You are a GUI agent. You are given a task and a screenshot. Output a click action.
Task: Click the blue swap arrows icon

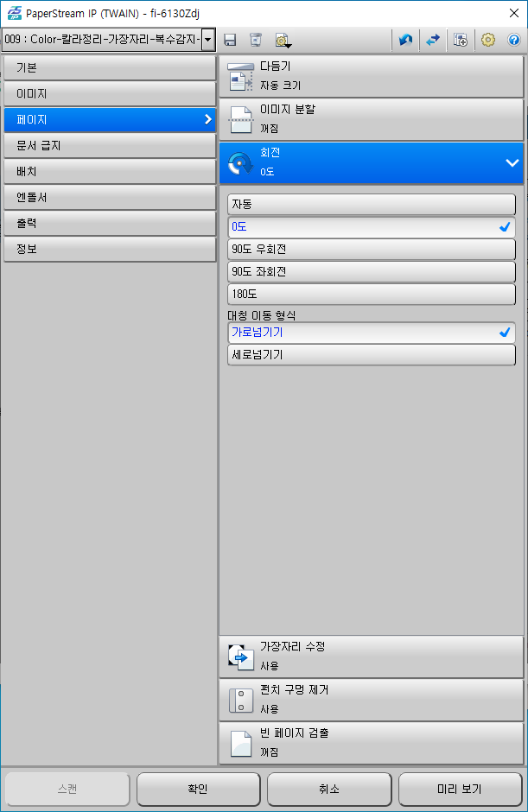point(433,40)
